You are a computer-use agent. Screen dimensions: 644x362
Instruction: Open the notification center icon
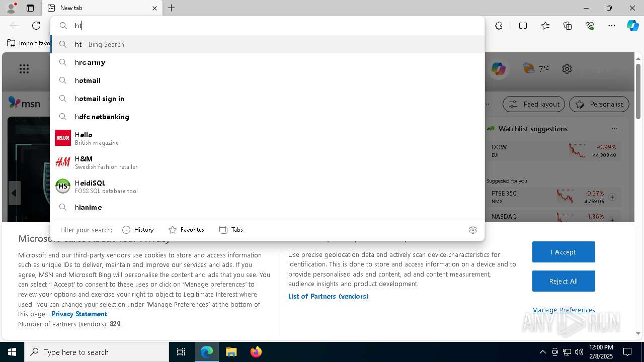[x=627, y=352]
